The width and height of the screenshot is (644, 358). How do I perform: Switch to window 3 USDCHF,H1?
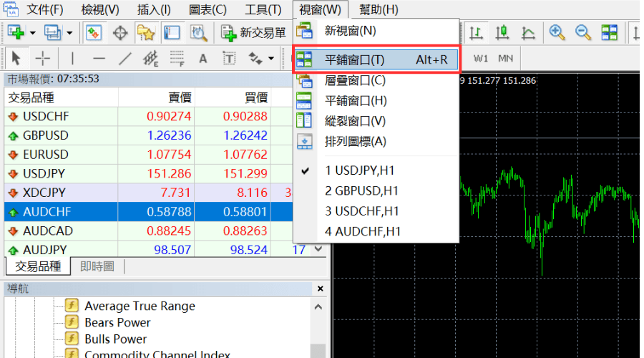coord(376,211)
